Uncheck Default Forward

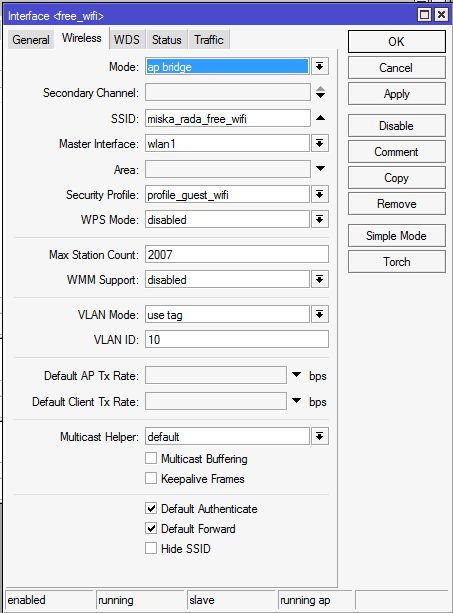click(151, 529)
